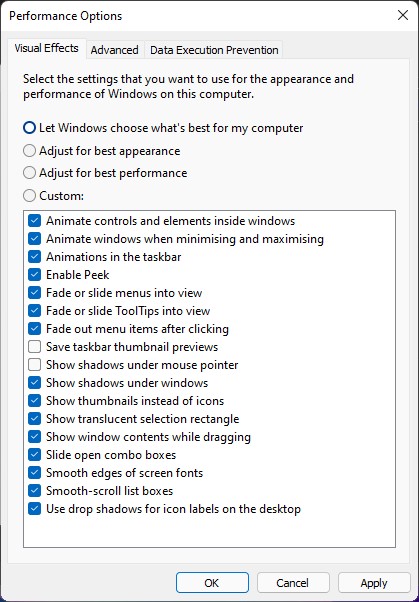The height and width of the screenshot is (602, 419).
Task: Click the Apply button
Action: (x=374, y=583)
